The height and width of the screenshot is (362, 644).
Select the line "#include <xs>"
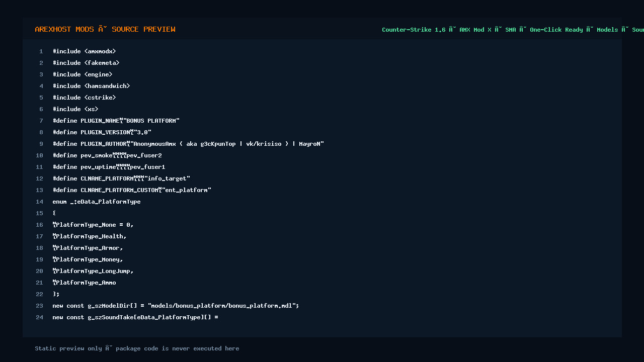tap(75, 109)
